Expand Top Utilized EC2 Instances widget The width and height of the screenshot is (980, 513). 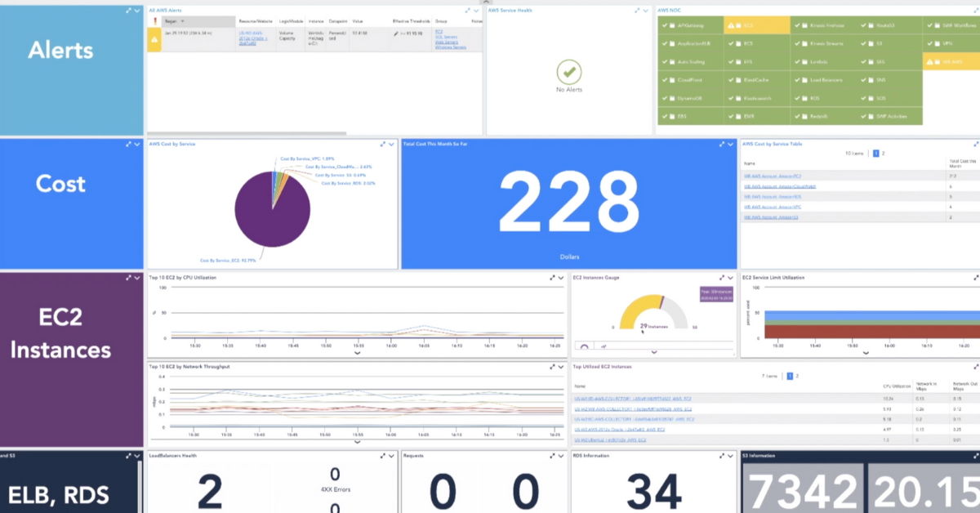click(x=977, y=367)
